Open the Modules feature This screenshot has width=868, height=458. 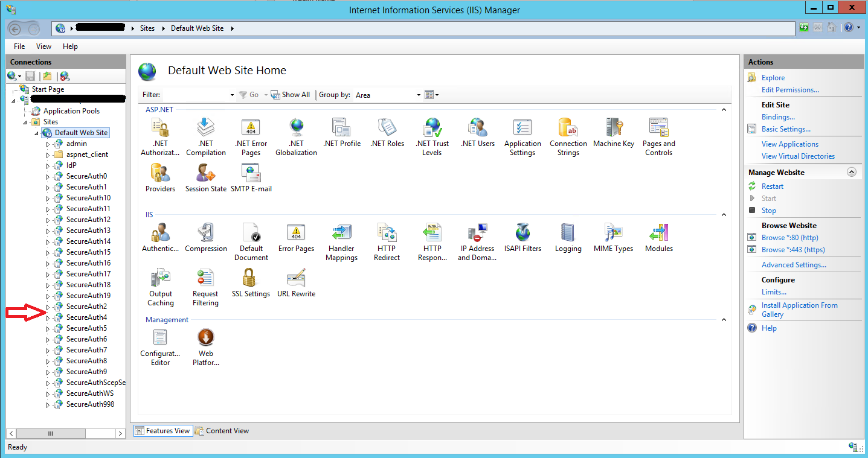658,238
